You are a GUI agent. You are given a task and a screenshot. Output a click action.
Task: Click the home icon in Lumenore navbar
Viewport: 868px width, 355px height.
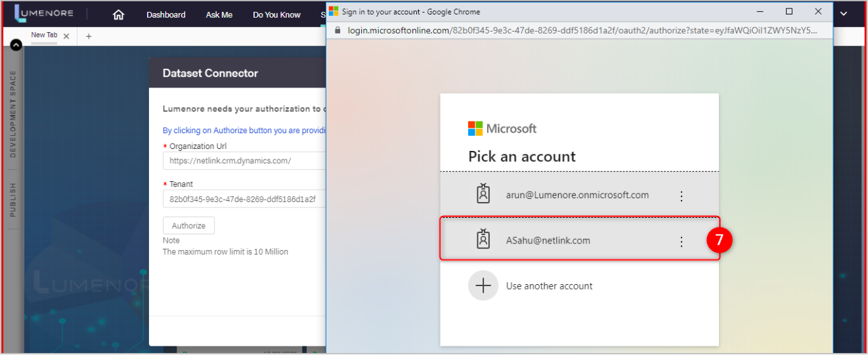point(118,14)
